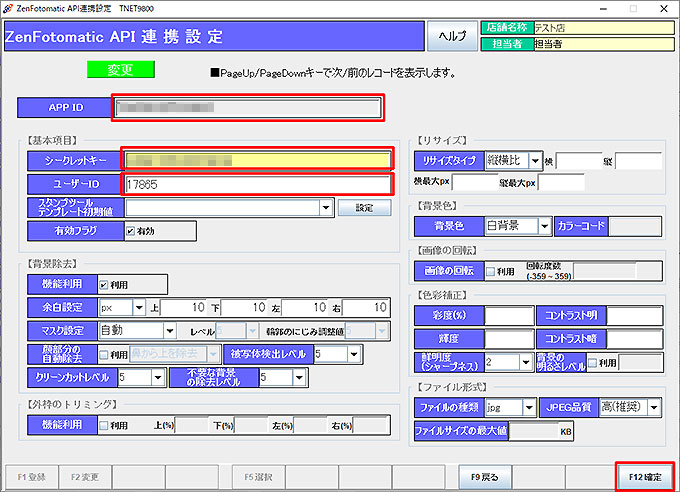Click the 上(%) trimming field
This screenshot has width=680, height=492.
click(192, 425)
